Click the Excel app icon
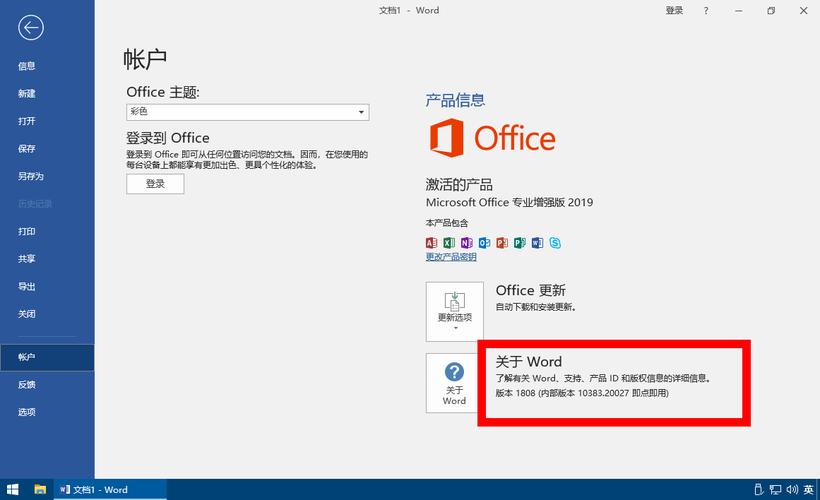This screenshot has width=820, height=500. pyautogui.click(x=449, y=243)
